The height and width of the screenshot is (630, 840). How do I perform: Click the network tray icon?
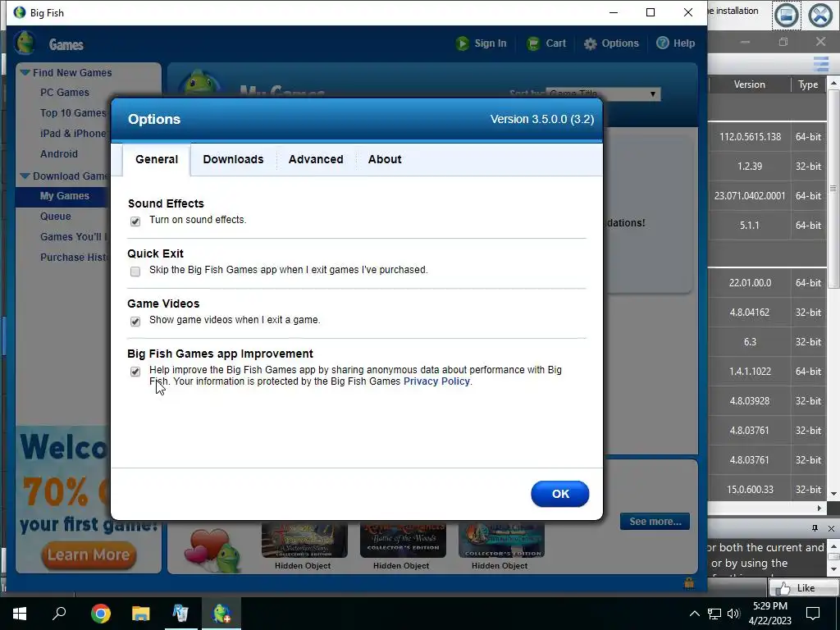point(714,614)
